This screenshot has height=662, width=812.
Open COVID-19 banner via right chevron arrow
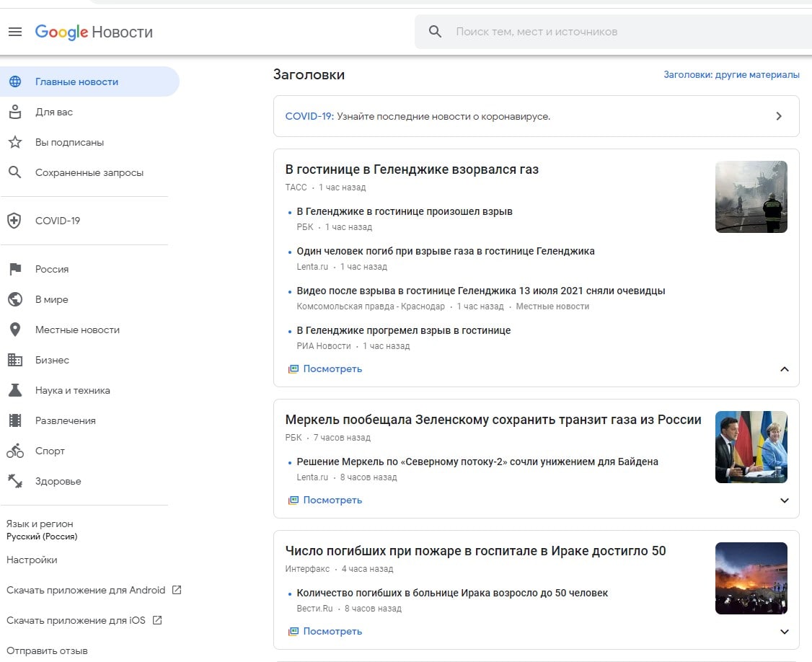coord(778,116)
